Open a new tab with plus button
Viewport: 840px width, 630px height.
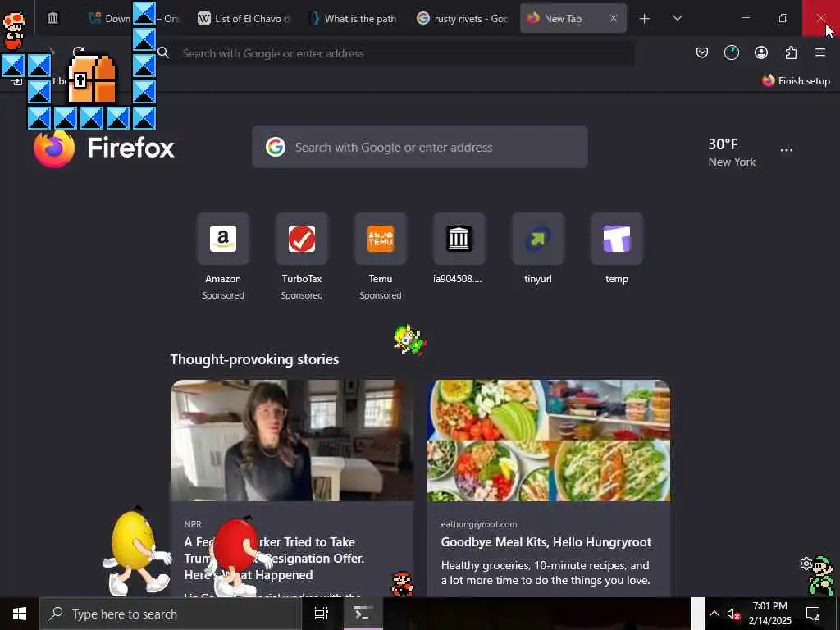point(645,19)
